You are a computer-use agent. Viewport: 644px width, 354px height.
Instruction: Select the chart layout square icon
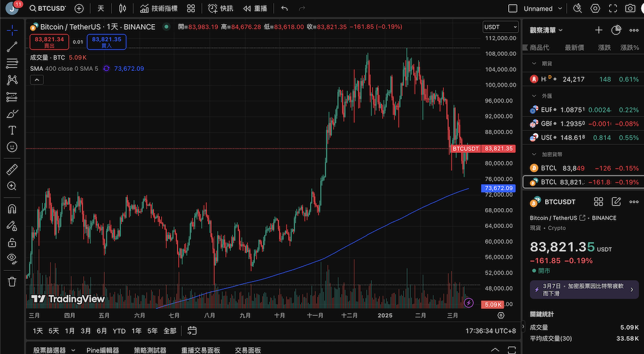tap(513, 9)
